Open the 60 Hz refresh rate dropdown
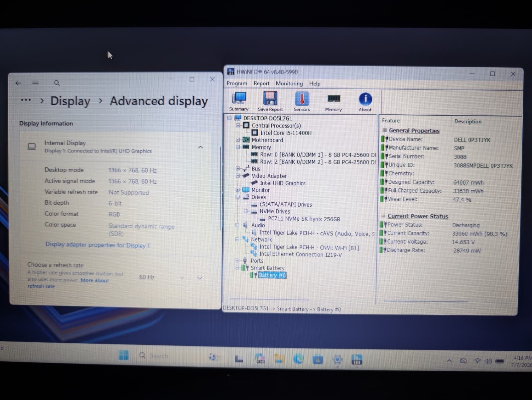Image resolution: width=532 pixels, height=400 pixels. (x=171, y=277)
